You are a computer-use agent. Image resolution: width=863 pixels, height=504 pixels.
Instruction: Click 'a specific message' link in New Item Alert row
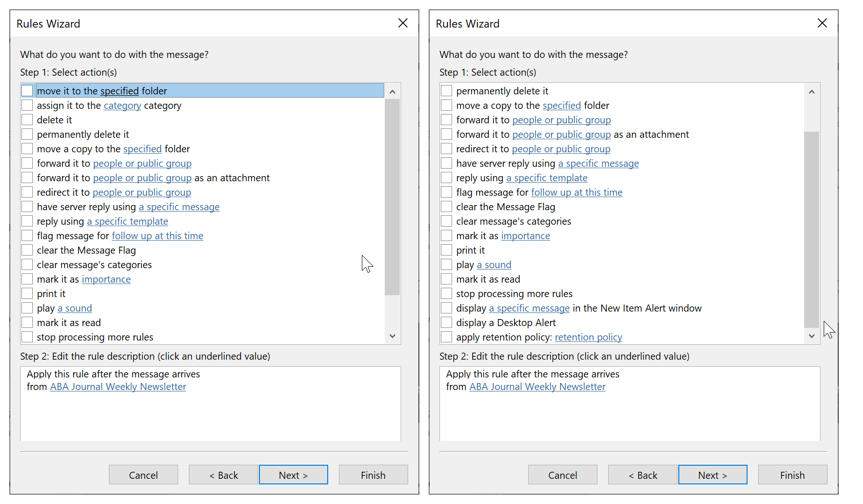pos(529,308)
